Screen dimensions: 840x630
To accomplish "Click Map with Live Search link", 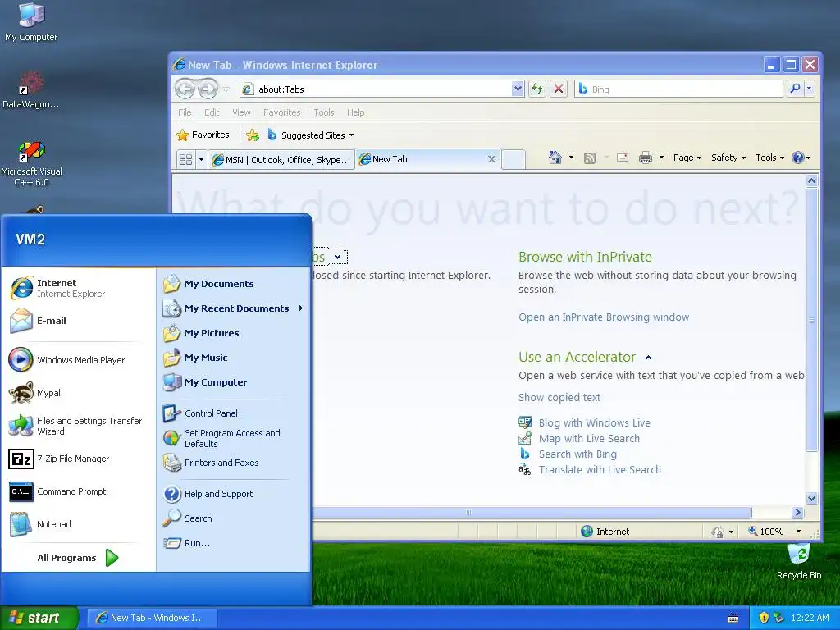I will (x=589, y=438).
